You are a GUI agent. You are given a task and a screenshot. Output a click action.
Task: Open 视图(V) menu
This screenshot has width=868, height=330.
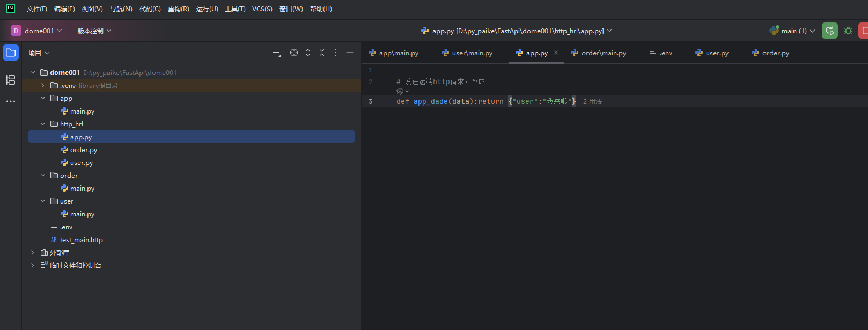pos(92,9)
